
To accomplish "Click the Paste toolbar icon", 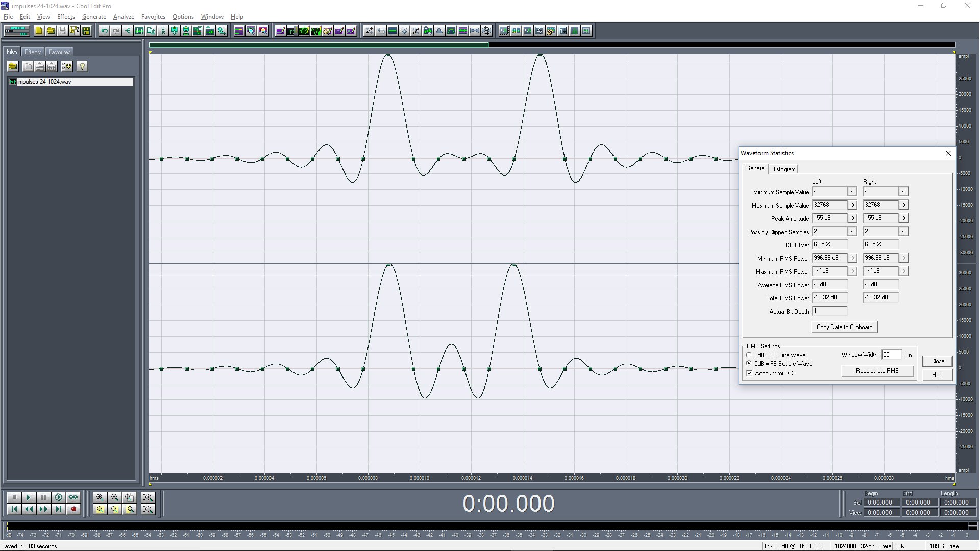I will pos(175,31).
